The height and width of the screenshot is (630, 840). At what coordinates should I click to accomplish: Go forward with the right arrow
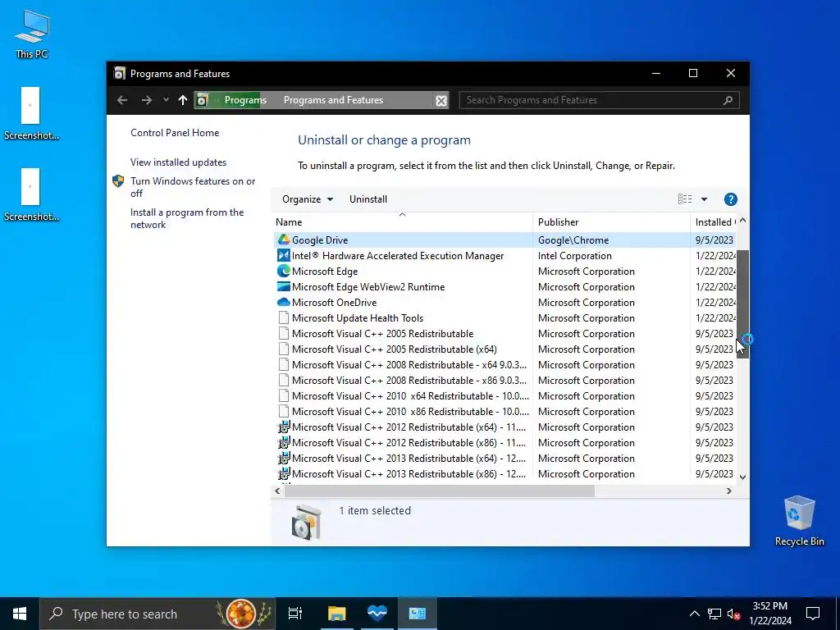[146, 100]
